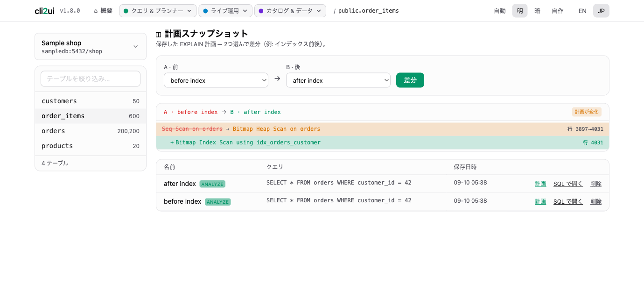Open the クエリ & プランナー menu
This screenshot has height=299, width=644.
click(158, 11)
